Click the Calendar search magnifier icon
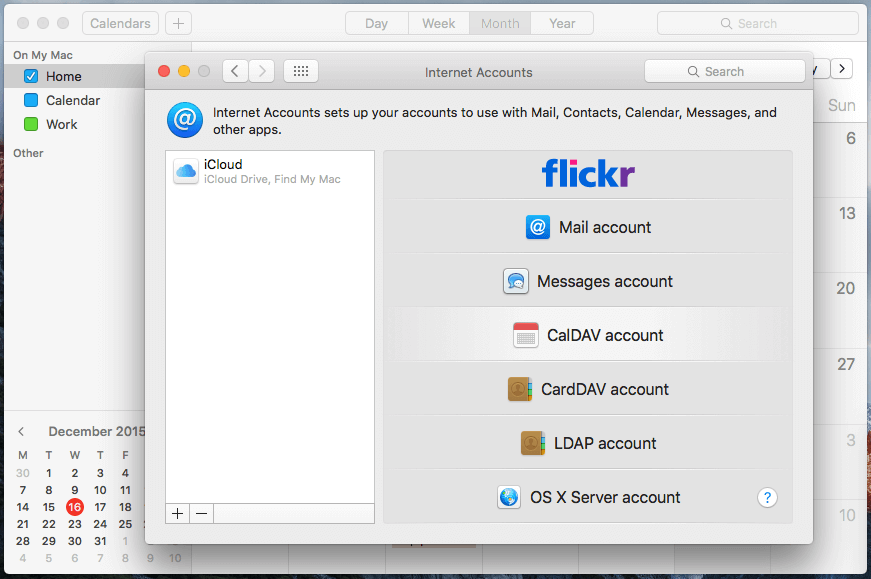The width and height of the screenshot is (871, 579). [x=726, y=23]
